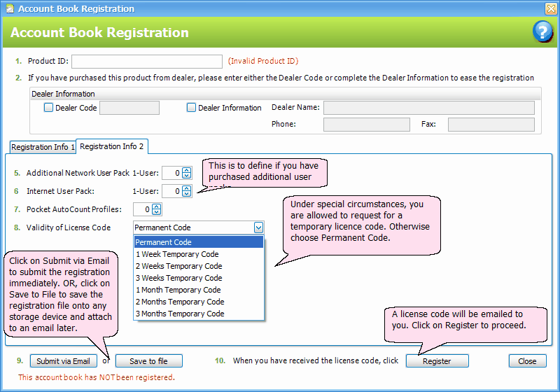Click the 'This account book has NOT been registered' notice
This screenshot has height=392, width=560.
(x=97, y=377)
